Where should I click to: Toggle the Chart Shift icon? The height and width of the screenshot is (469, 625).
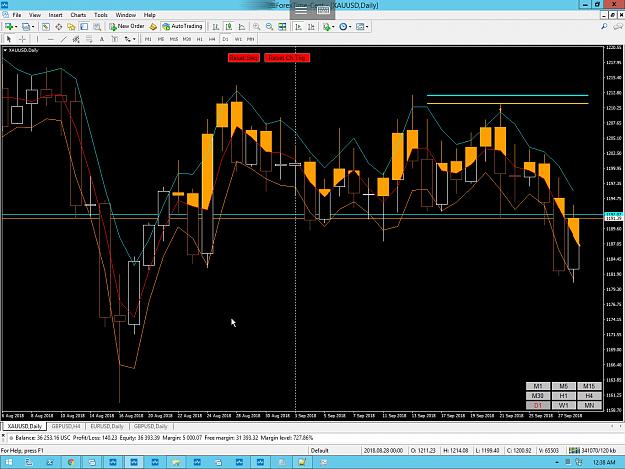(311, 27)
